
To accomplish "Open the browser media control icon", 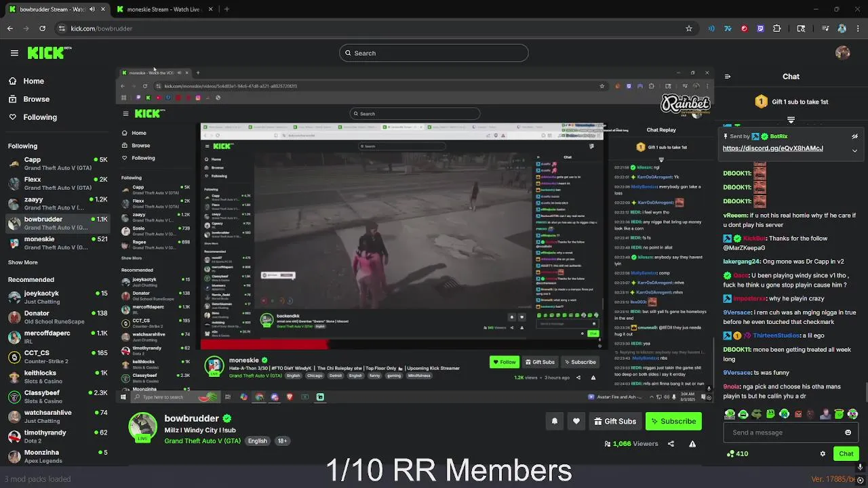I will coord(825,28).
